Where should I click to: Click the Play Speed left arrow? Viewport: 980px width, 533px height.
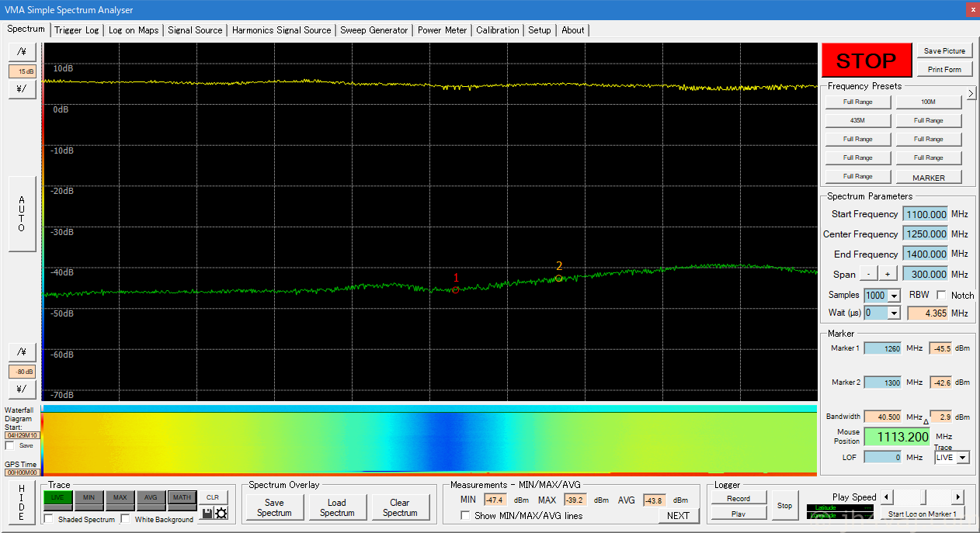pos(885,497)
